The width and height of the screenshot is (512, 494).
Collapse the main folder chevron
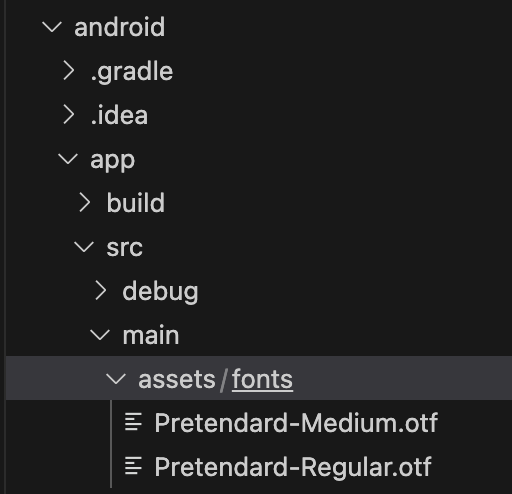tap(100, 335)
